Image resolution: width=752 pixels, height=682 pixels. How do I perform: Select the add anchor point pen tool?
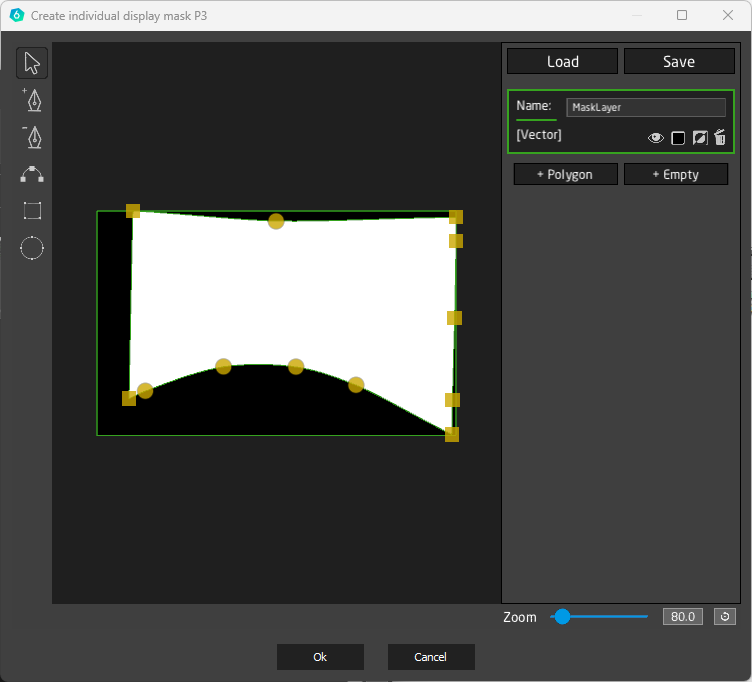pos(32,100)
